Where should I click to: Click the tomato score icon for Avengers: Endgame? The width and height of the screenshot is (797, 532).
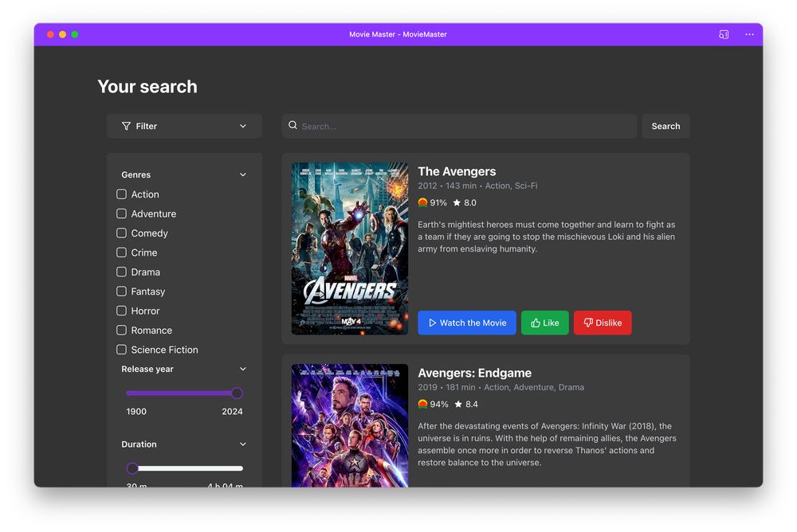[422, 404]
